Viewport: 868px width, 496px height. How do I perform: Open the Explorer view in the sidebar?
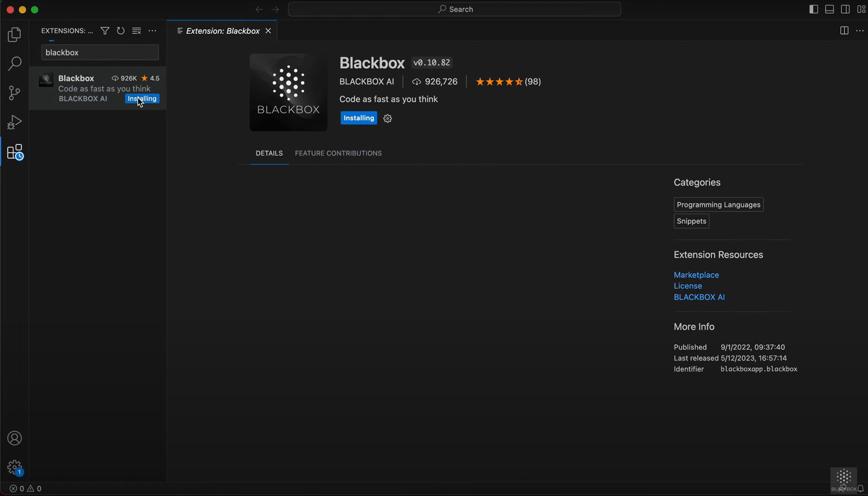pyautogui.click(x=15, y=35)
